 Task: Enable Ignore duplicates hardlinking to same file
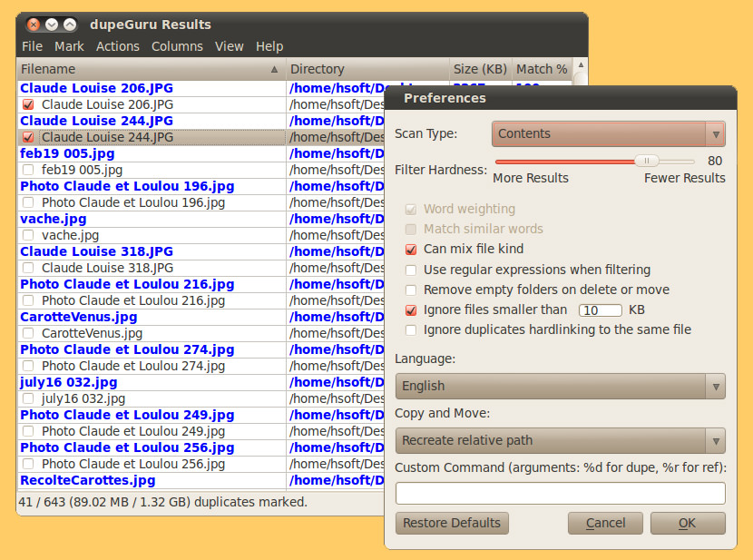coord(411,330)
